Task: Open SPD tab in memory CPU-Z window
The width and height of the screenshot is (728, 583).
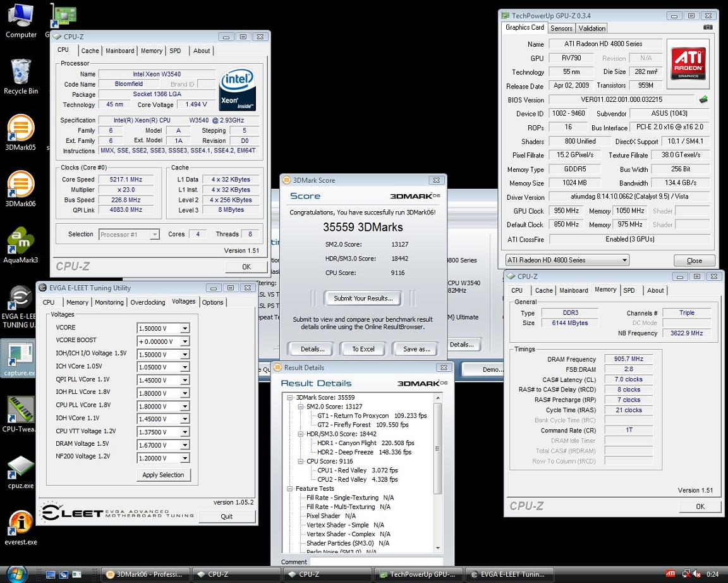Action: pos(629,290)
